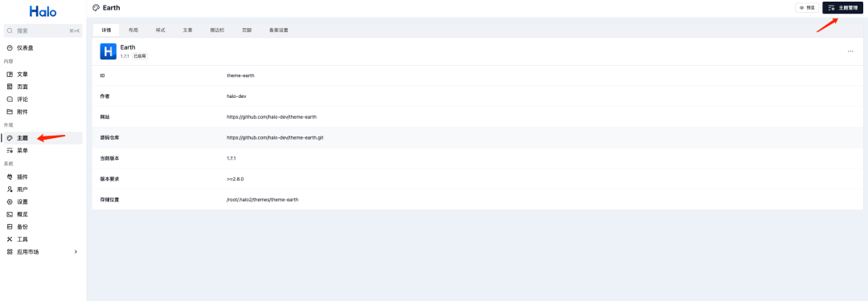Switch to the 侧边栏 tab
The width and height of the screenshot is (868, 301).
tap(217, 30)
